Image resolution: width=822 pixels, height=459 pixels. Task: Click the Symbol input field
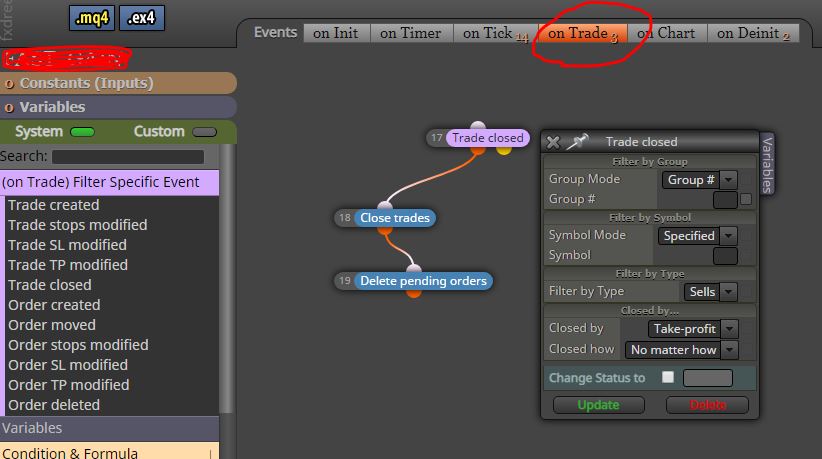point(725,256)
